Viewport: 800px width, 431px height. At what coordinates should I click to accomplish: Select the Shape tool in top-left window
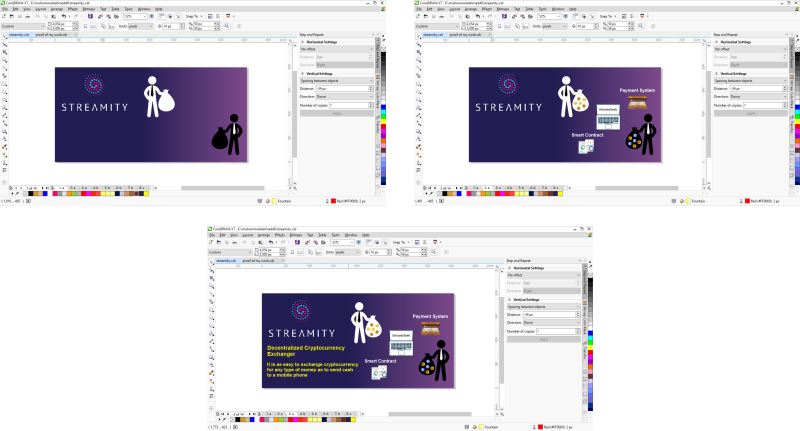(x=5, y=44)
